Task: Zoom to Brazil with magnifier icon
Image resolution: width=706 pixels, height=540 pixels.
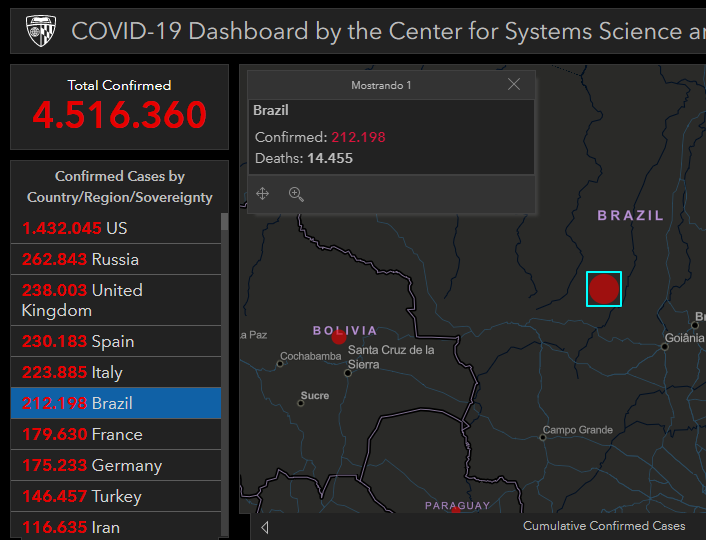Action: [x=296, y=194]
